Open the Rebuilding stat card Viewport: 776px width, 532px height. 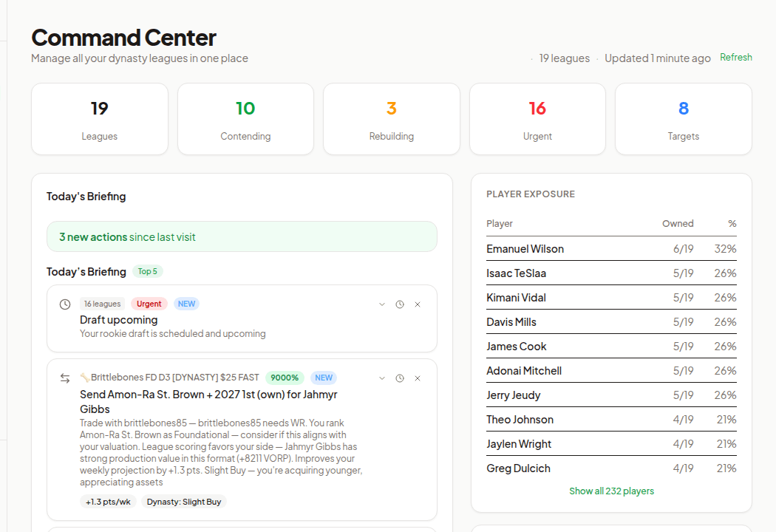[392, 119]
